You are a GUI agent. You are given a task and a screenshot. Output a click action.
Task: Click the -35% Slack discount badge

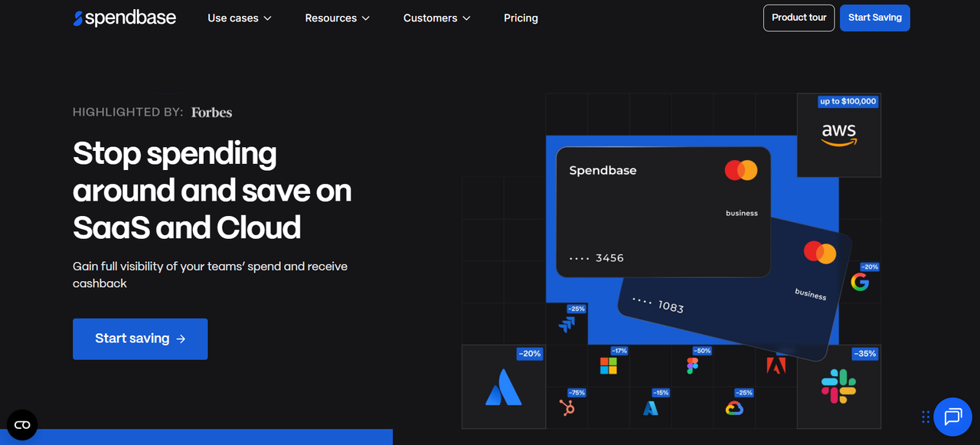pos(864,354)
